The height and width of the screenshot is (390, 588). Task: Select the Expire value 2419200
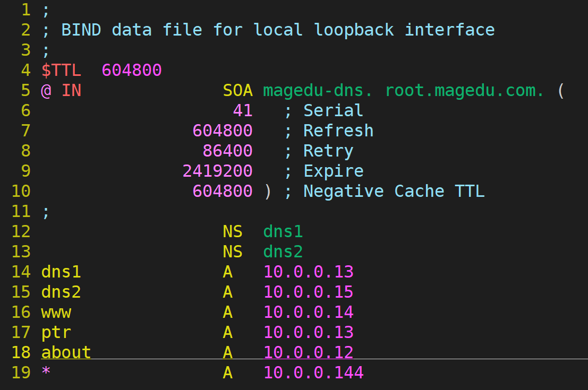point(217,171)
